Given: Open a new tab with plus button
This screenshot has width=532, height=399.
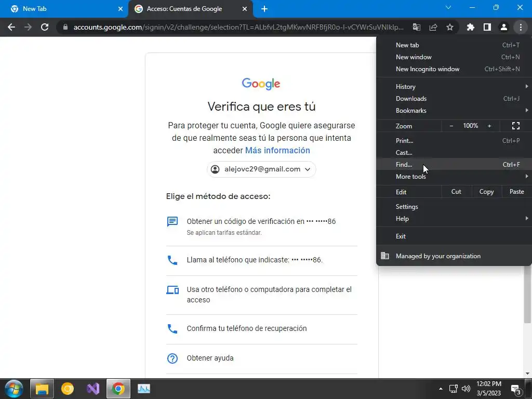Looking at the screenshot, I should coord(264,9).
